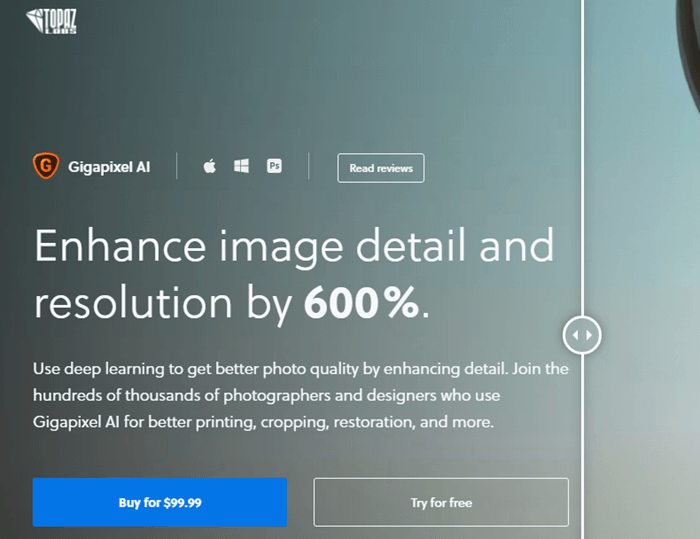Grab the before/after comparison slider handle
The height and width of the screenshot is (539, 700).
point(582,335)
